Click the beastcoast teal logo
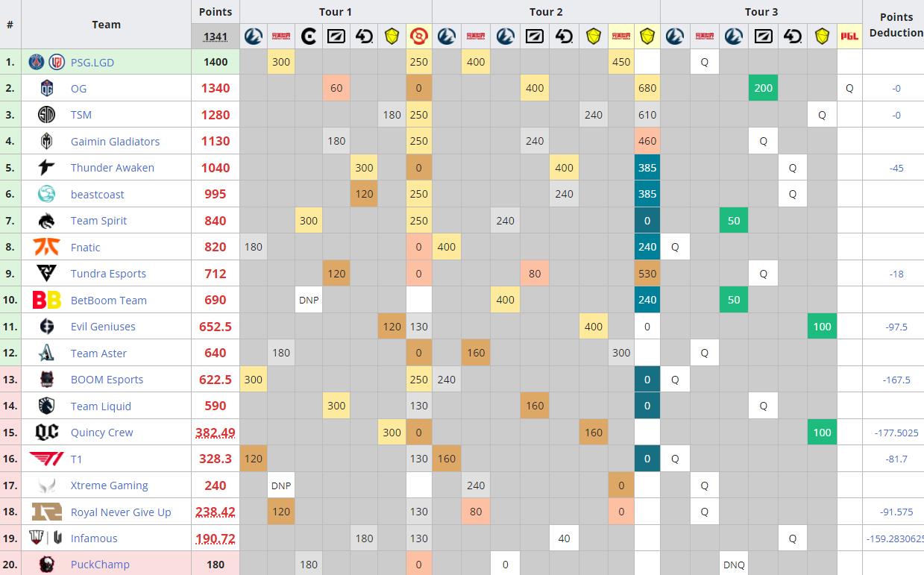Screen dimensions: 924x575 coord(46,195)
